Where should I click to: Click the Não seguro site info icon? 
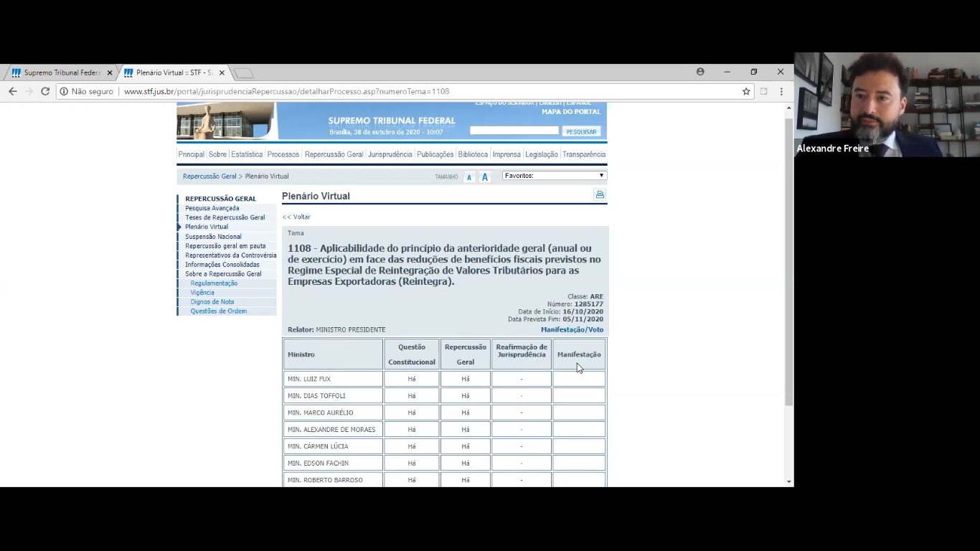64,92
